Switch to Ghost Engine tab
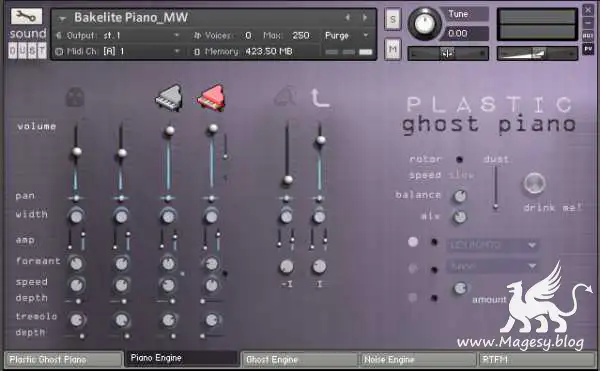Image resolution: width=600 pixels, height=371 pixels. pos(300,360)
